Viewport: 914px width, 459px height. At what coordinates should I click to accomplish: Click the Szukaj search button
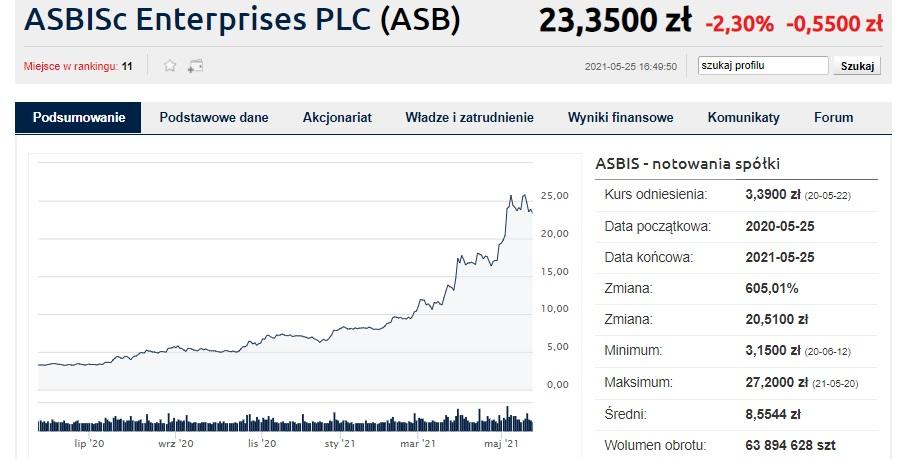tap(857, 66)
